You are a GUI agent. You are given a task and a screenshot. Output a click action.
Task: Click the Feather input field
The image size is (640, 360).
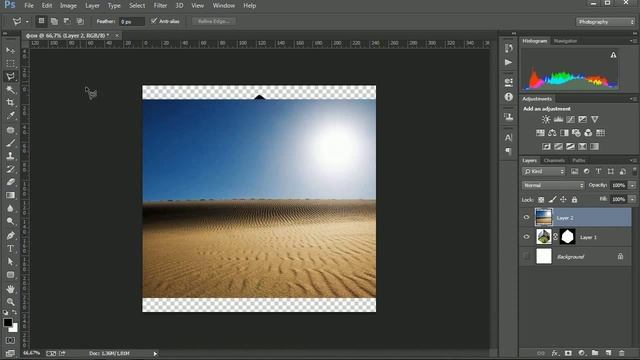tap(131, 21)
